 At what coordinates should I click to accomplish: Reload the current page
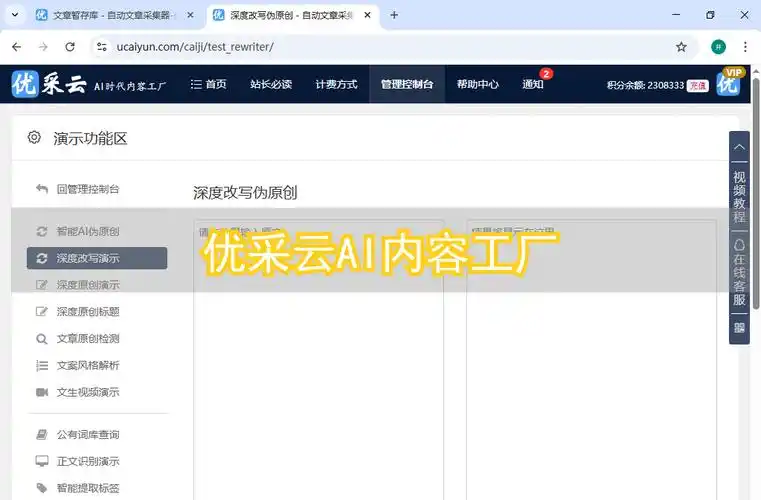coord(70,47)
